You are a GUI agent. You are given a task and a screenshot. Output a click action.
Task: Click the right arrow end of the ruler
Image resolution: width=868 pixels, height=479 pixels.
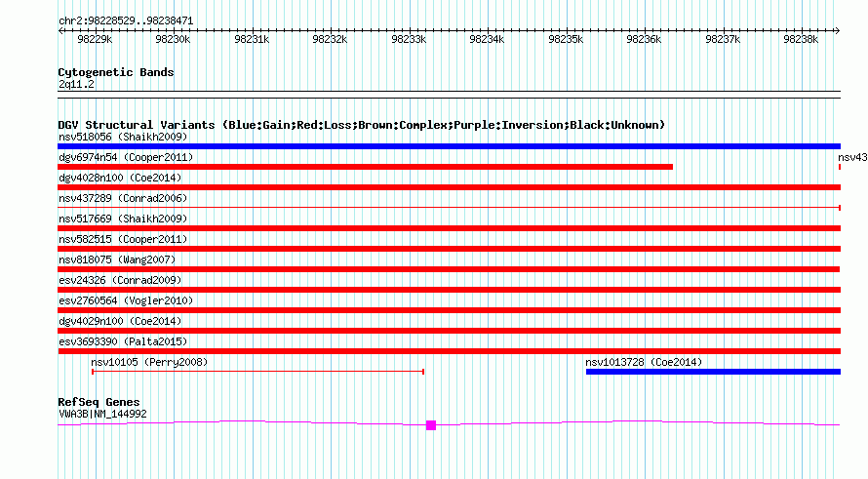pos(837,30)
